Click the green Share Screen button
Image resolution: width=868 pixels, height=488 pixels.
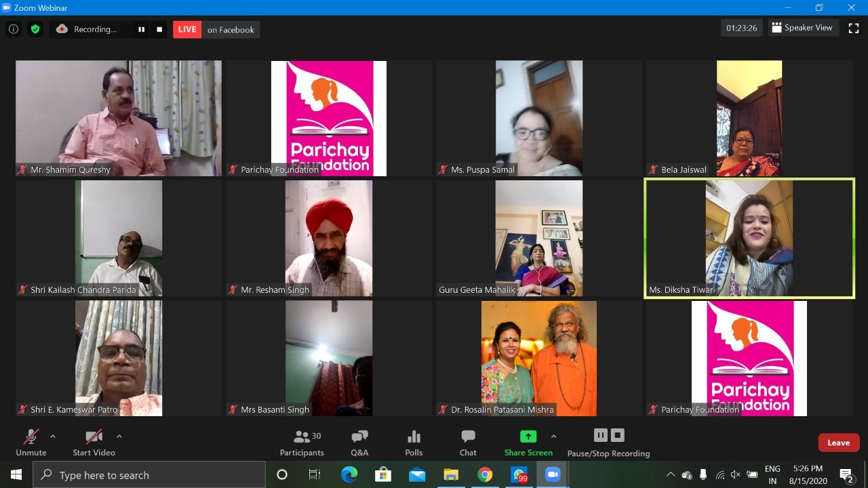tap(528, 443)
